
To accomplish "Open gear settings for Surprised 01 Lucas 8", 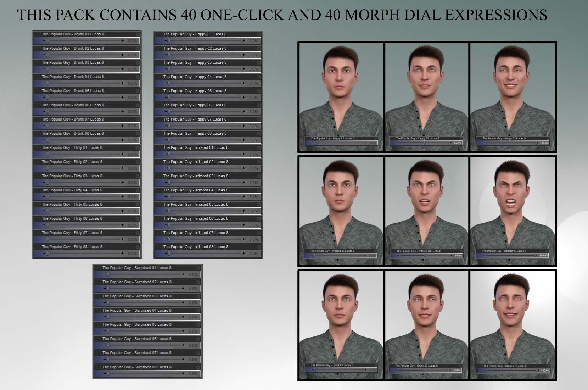I will 198,268.
